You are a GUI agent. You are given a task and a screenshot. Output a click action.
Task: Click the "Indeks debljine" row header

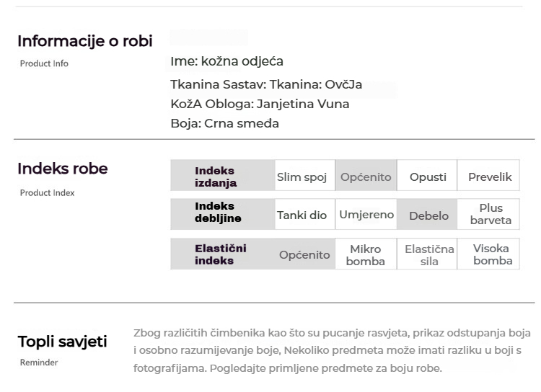218,212
